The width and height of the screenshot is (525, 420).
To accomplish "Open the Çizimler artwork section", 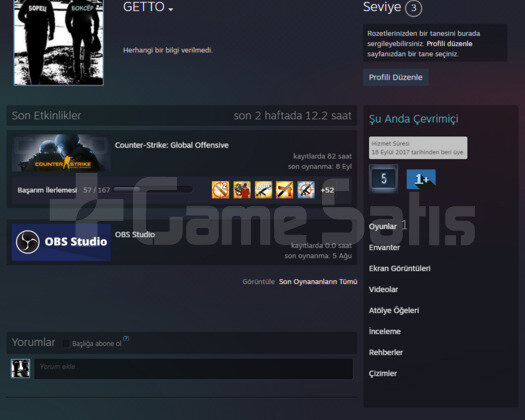I will tap(382, 373).
